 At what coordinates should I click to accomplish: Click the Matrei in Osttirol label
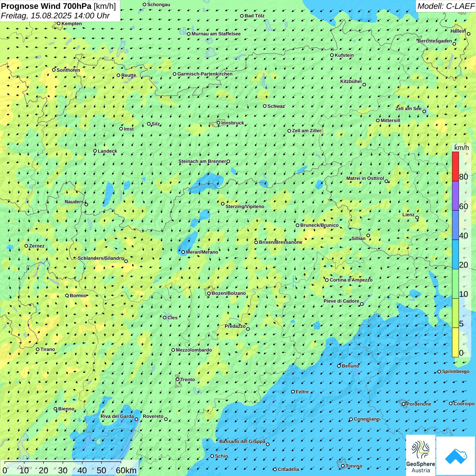pyautogui.click(x=365, y=178)
